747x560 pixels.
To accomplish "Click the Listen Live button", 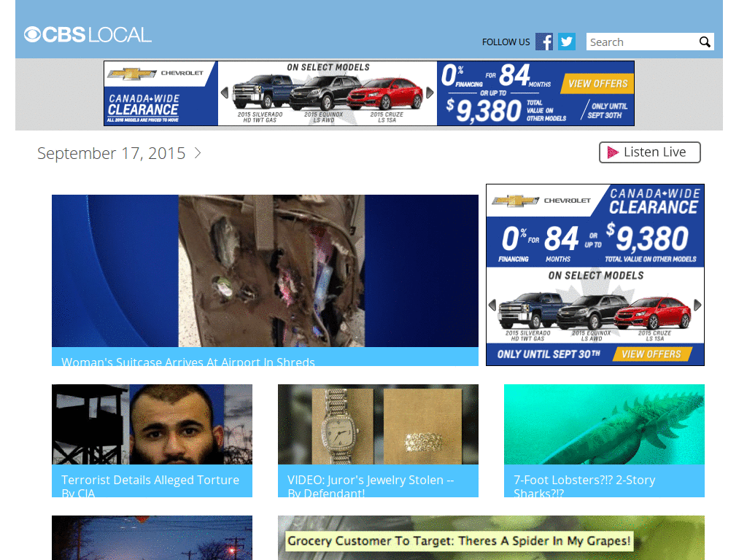I will coord(650,152).
